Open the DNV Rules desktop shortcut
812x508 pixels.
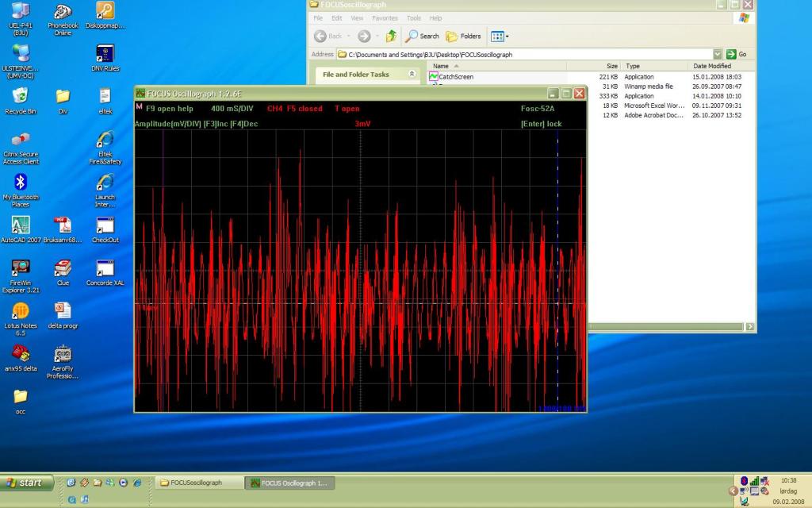pyautogui.click(x=105, y=57)
